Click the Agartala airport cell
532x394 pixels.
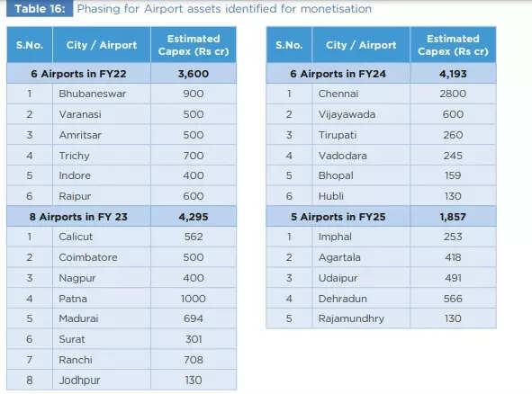click(x=361, y=257)
